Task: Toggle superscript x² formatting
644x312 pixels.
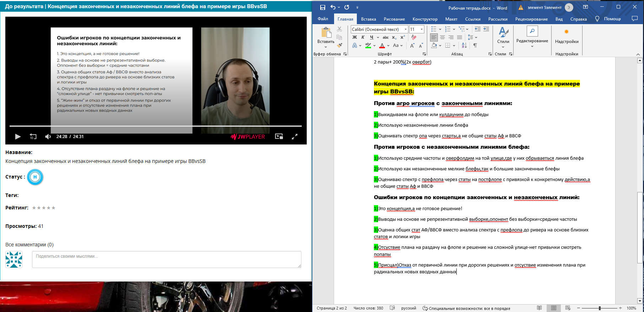Action: [403, 37]
